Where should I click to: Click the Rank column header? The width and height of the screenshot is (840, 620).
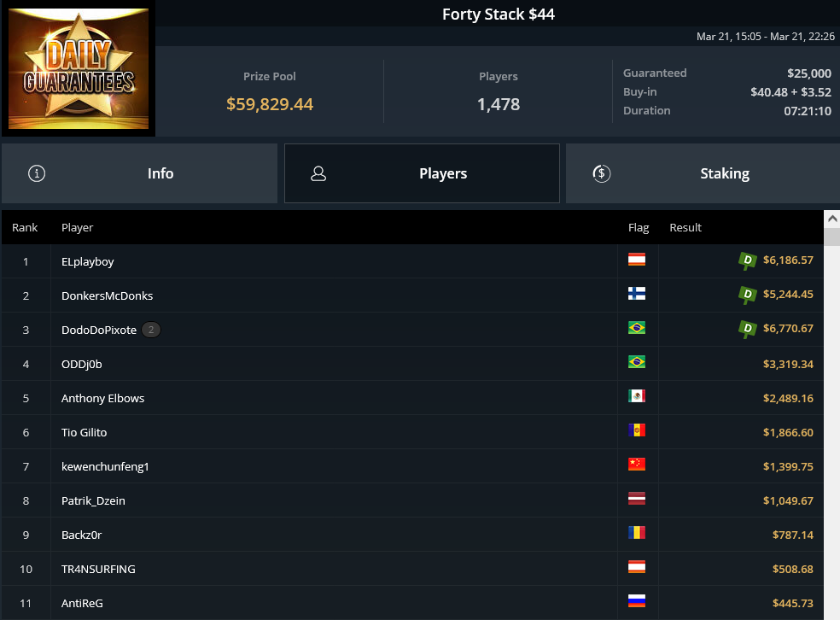(25, 227)
